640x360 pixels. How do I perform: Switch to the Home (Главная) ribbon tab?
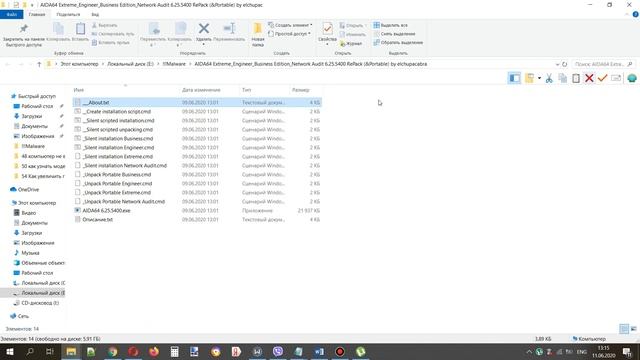[37, 14]
